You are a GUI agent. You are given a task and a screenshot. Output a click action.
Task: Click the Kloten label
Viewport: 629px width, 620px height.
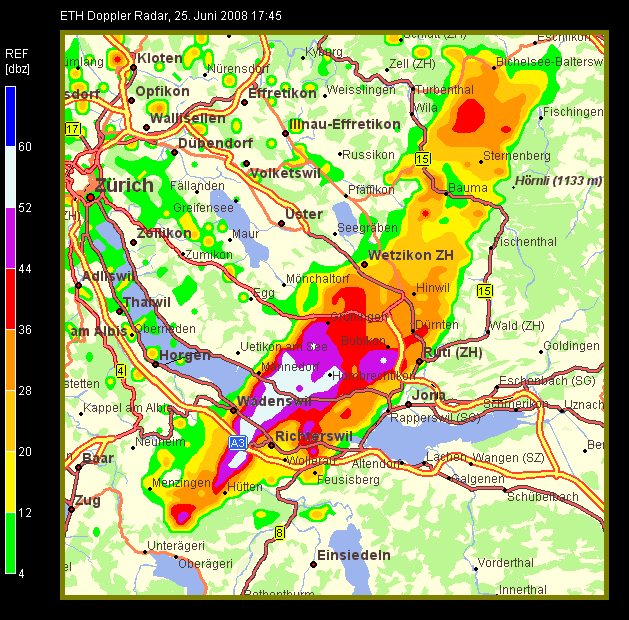160,58
